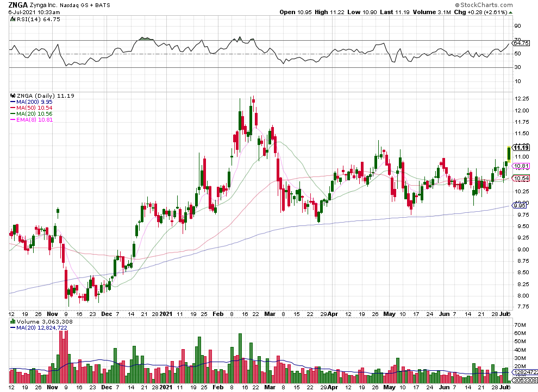Click the 6-Jul-2021 10:33am timestamp
The image size is (538, 392).
click(34, 12)
